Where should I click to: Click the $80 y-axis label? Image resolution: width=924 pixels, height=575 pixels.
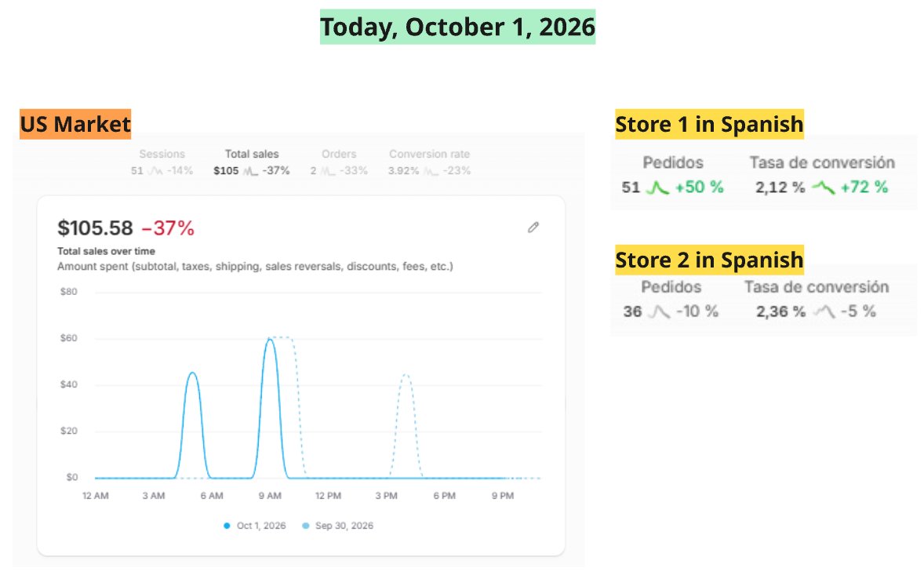click(69, 292)
